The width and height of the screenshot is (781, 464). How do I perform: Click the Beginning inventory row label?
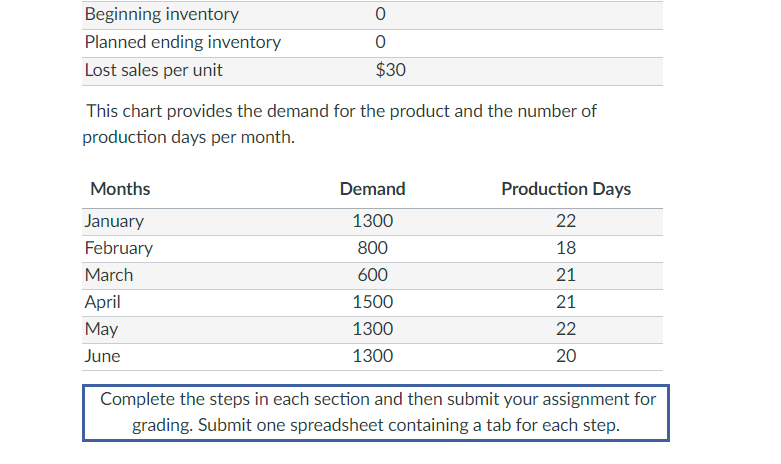(x=162, y=14)
